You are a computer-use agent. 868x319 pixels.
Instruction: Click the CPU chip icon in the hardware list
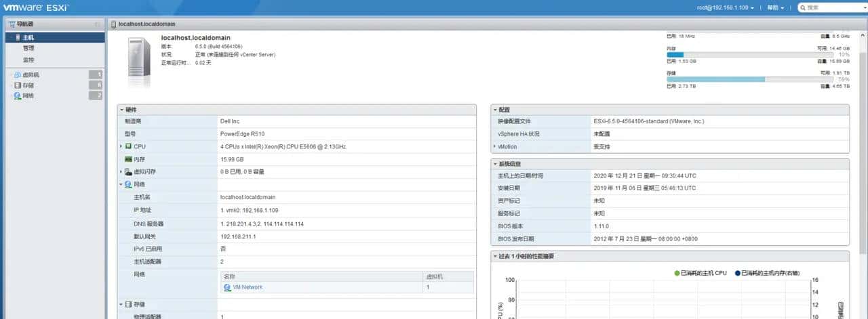point(127,146)
